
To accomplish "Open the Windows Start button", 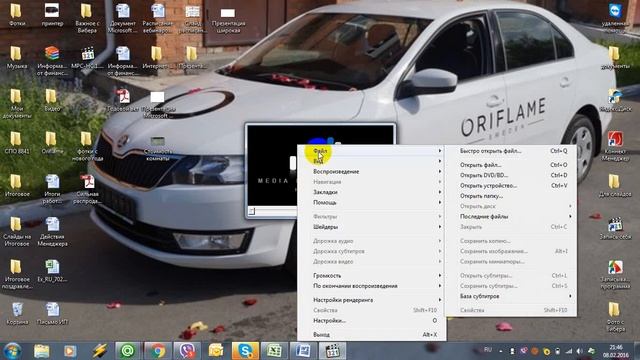I will point(12,351).
